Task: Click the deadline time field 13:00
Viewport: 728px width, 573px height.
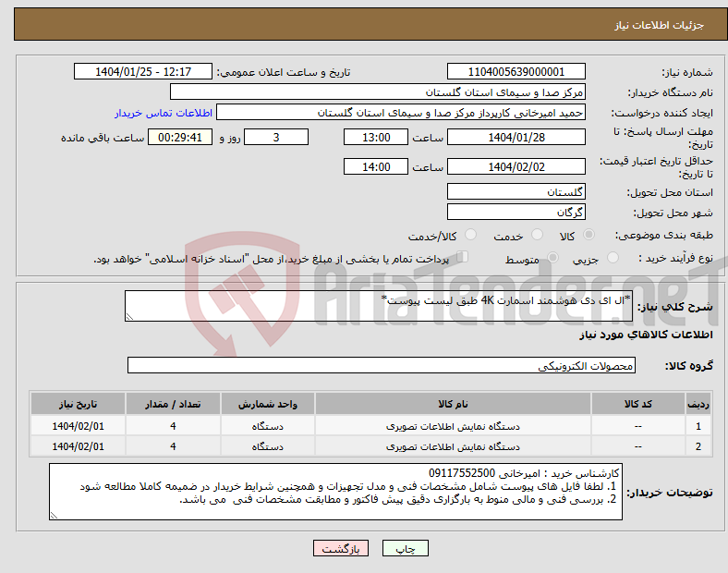Action: (376, 137)
